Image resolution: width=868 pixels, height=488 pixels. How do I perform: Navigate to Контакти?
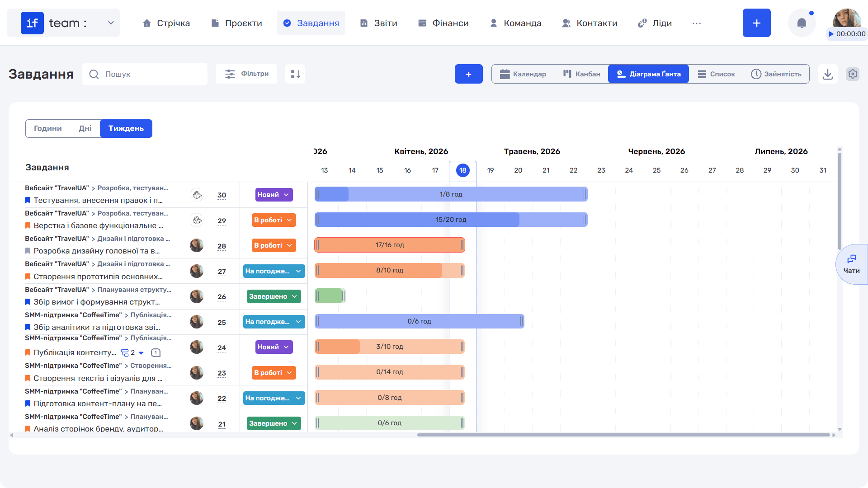(590, 23)
